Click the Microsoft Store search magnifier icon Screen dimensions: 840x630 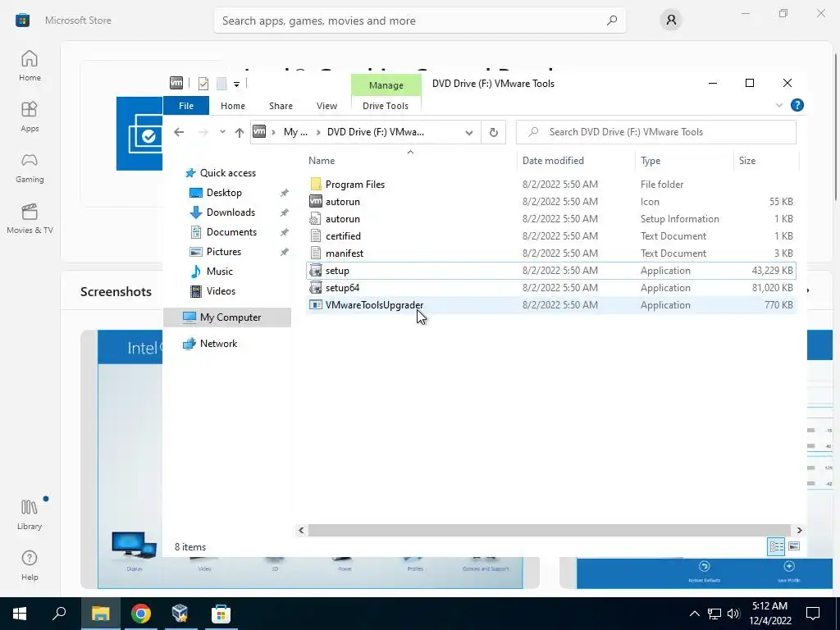click(x=611, y=21)
